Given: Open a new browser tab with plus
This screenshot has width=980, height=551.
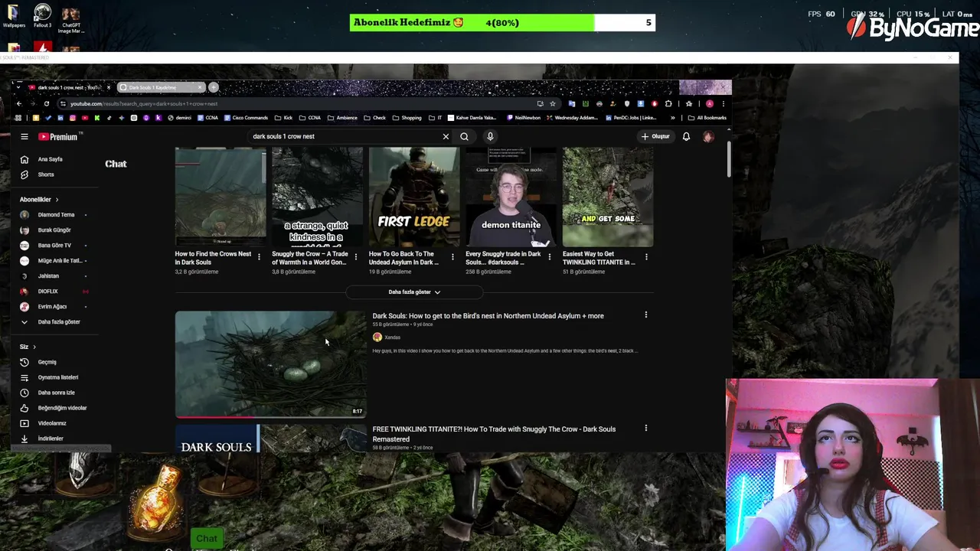Looking at the screenshot, I should tap(214, 87).
